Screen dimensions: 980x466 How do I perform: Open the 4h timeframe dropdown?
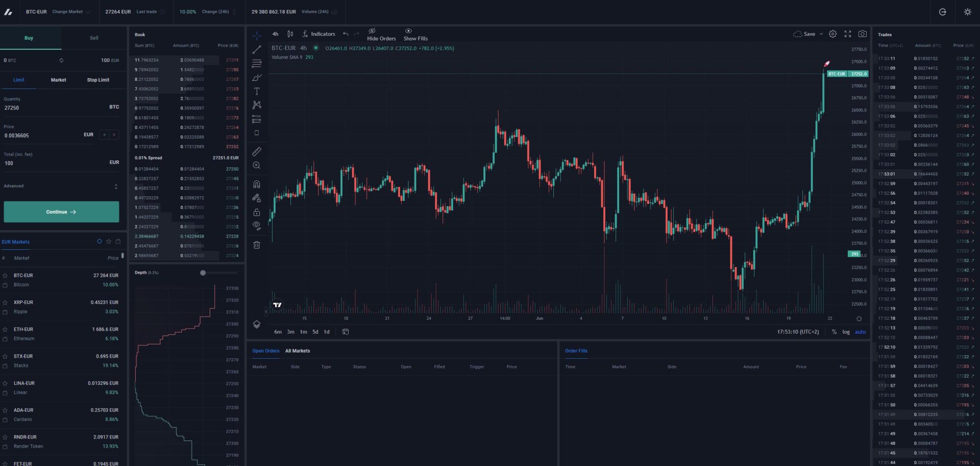pos(275,34)
